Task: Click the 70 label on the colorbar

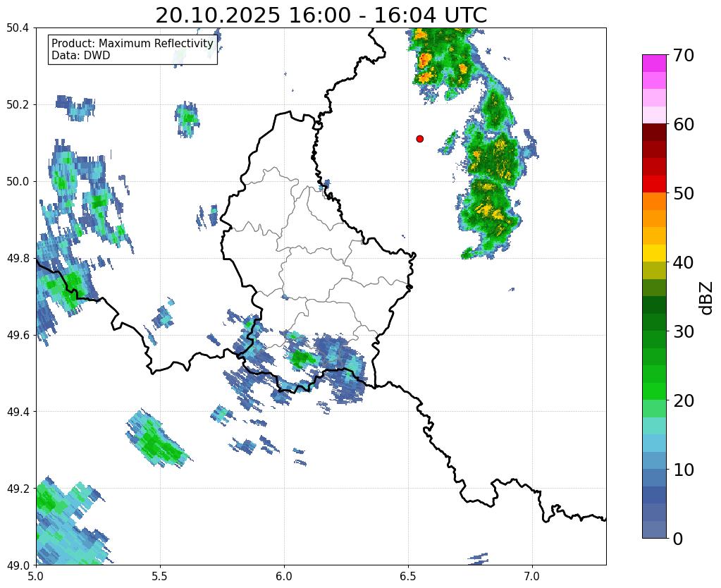Action: (x=683, y=55)
